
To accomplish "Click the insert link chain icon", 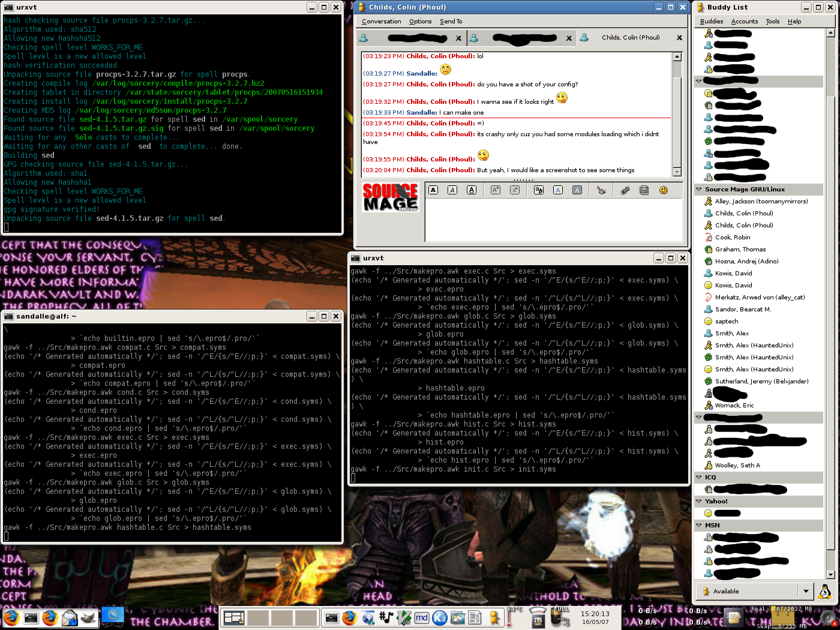I will click(625, 190).
